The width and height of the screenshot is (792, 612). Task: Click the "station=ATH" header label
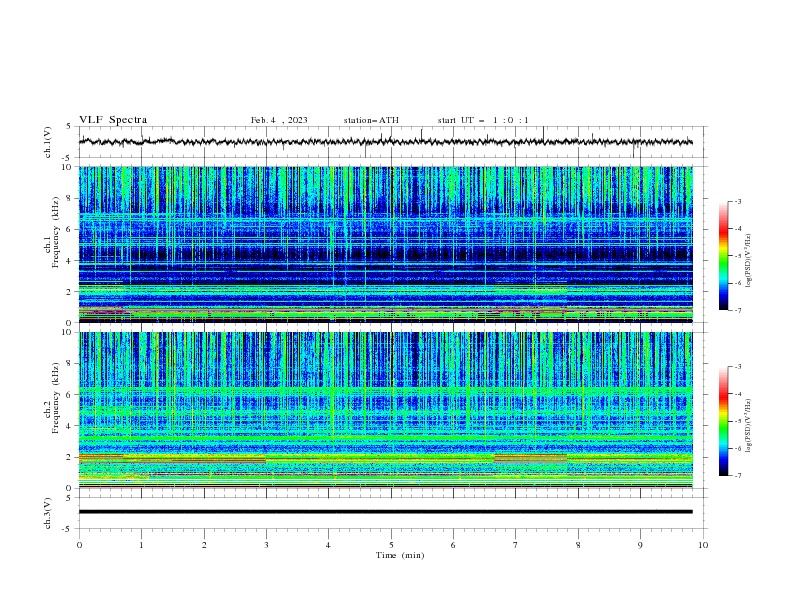click(371, 120)
